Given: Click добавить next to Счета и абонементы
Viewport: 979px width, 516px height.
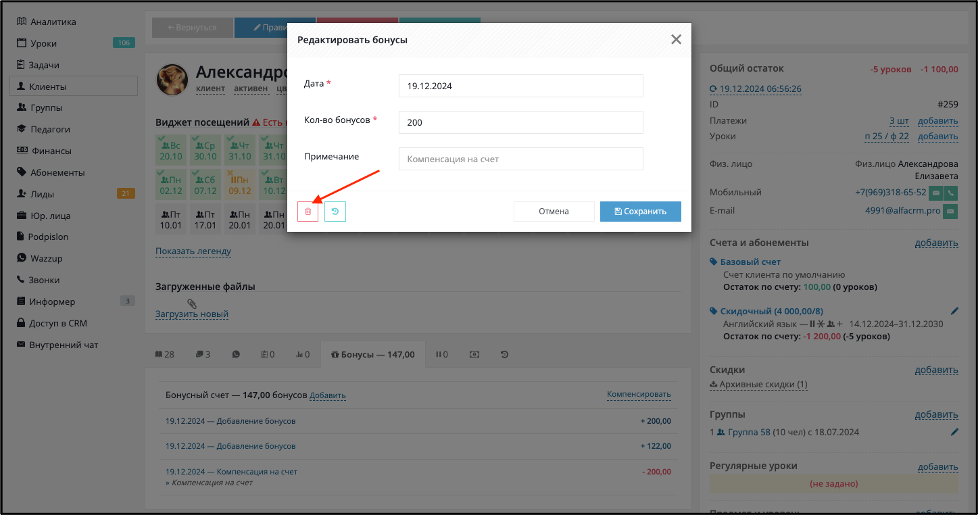Looking at the screenshot, I should pyautogui.click(x=937, y=242).
